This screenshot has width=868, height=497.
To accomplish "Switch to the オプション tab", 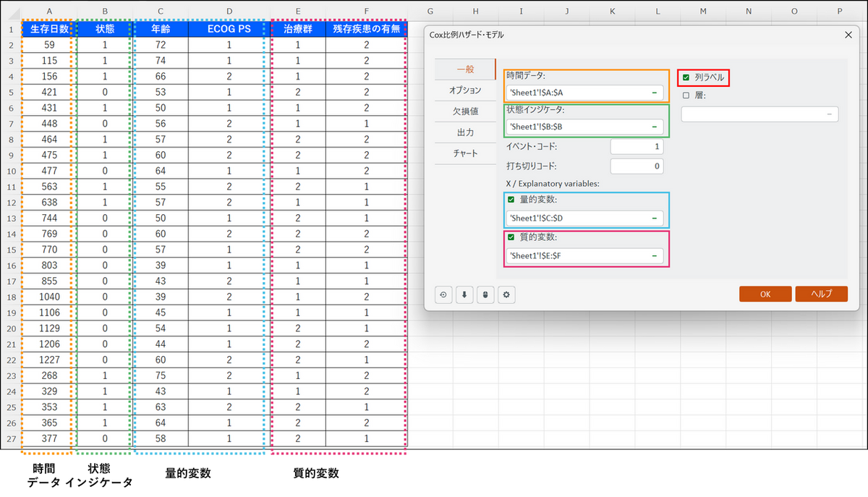I will coord(465,90).
